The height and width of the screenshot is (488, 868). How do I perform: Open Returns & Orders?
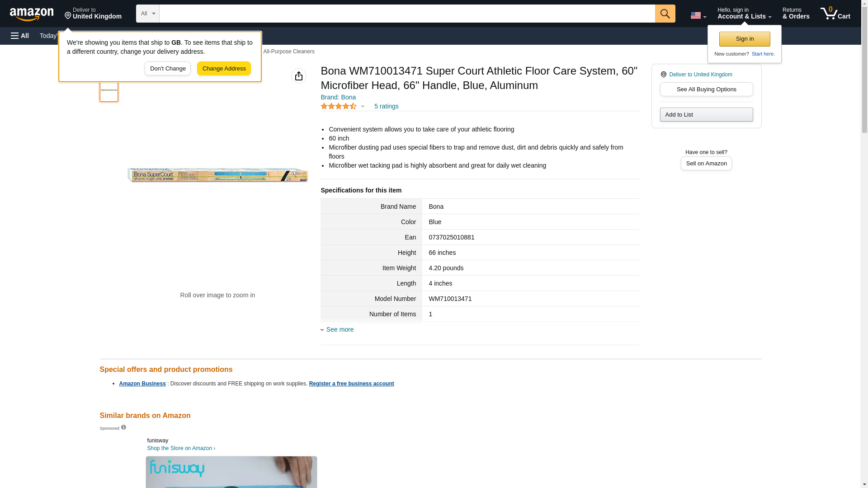coord(796,14)
